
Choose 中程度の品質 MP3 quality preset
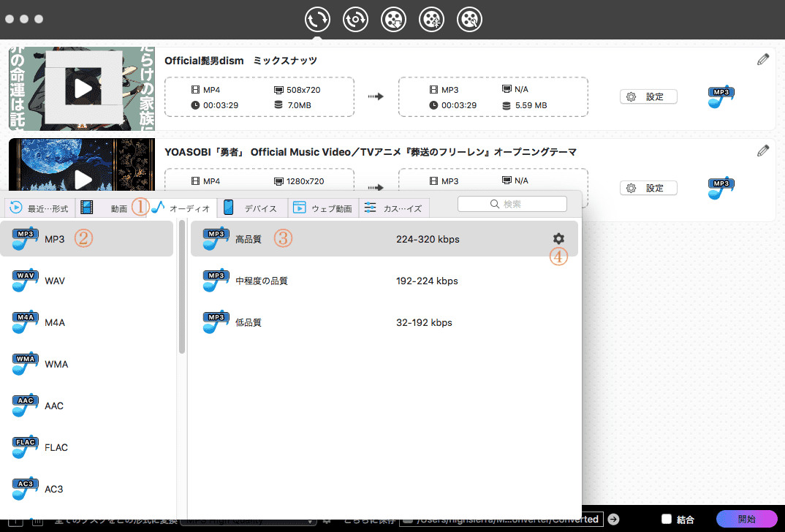[x=384, y=281]
